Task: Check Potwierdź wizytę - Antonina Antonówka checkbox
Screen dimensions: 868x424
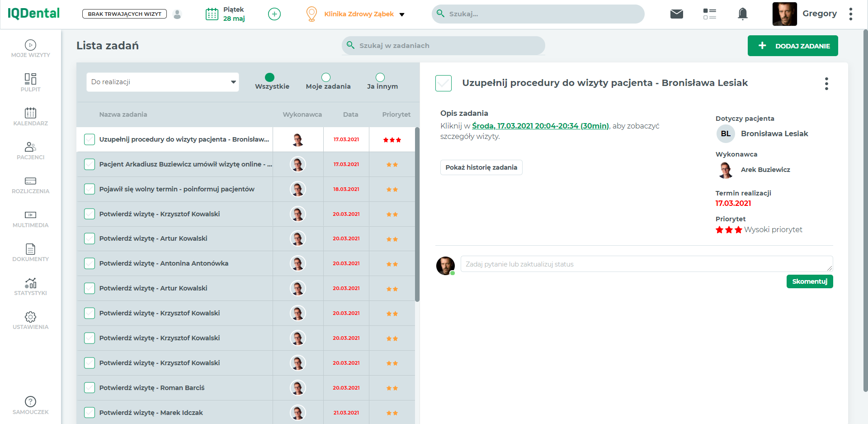Action: [x=90, y=263]
